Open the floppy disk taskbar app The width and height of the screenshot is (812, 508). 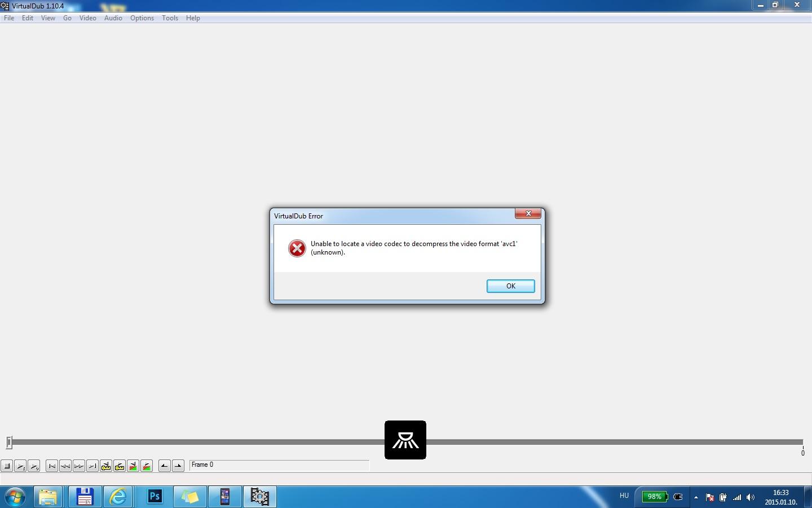click(x=85, y=497)
